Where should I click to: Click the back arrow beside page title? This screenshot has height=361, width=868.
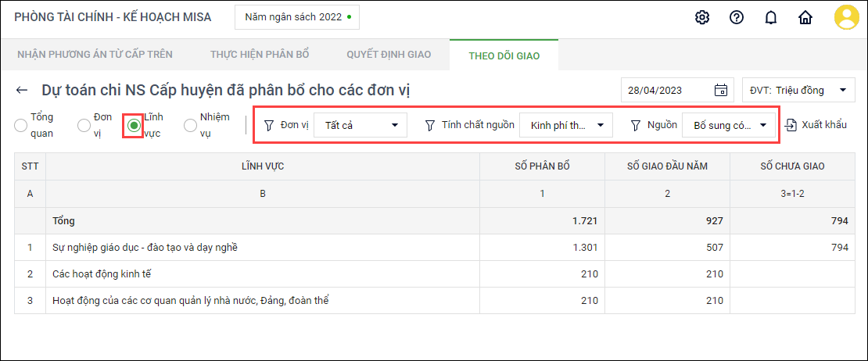[22, 91]
